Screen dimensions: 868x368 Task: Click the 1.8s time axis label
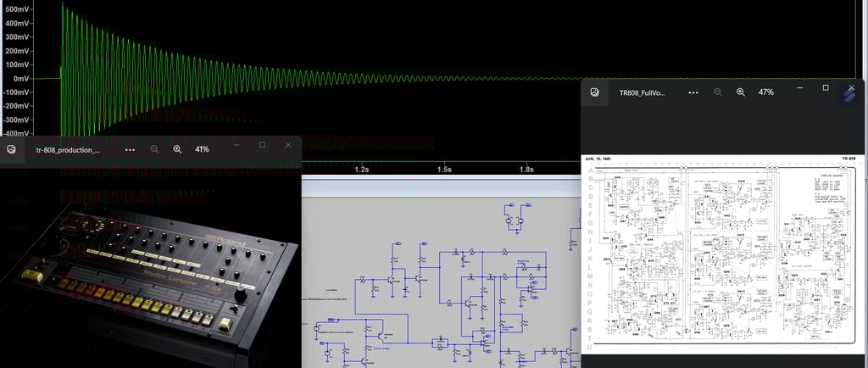tap(526, 170)
